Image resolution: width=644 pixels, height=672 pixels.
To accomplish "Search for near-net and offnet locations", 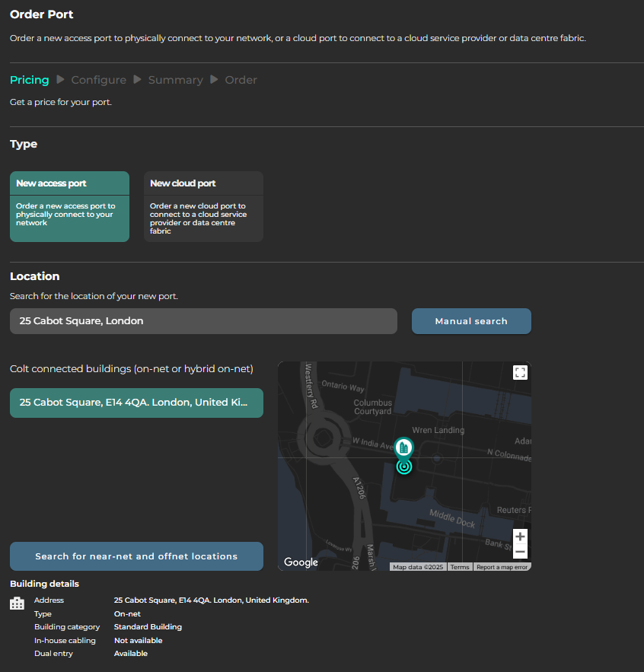I will pyautogui.click(x=136, y=556).
